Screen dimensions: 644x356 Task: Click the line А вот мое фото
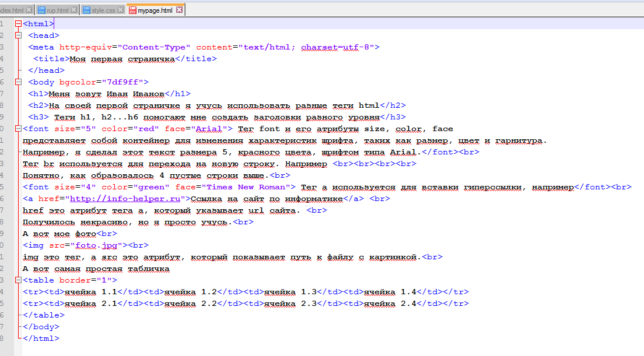click(x=70, y=234)
